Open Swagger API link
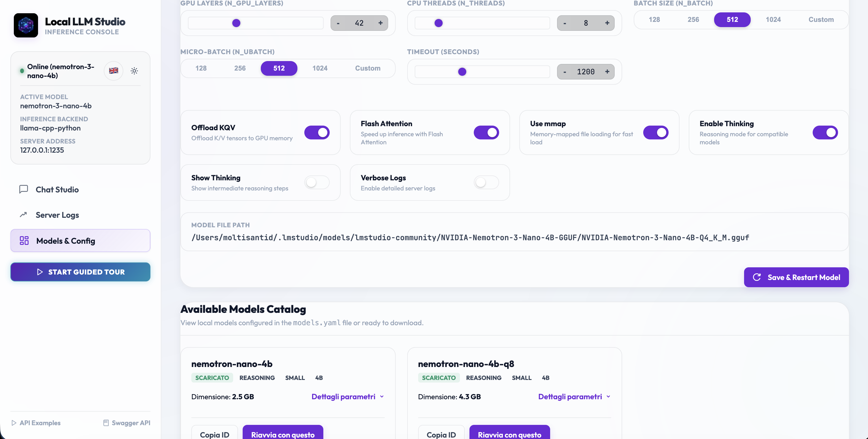Image resolution: width=868 pixels, height=439 pixels. tap(127, 423)
